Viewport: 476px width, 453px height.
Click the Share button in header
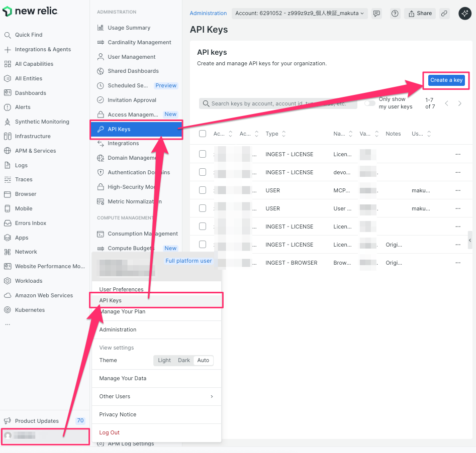(x=421, y=14)
